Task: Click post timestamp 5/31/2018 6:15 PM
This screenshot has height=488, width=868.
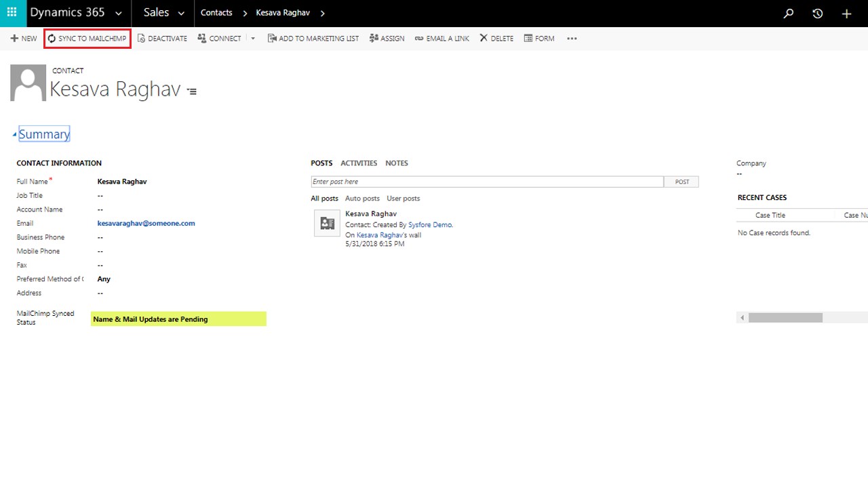Action: click(x=375, y=244)
